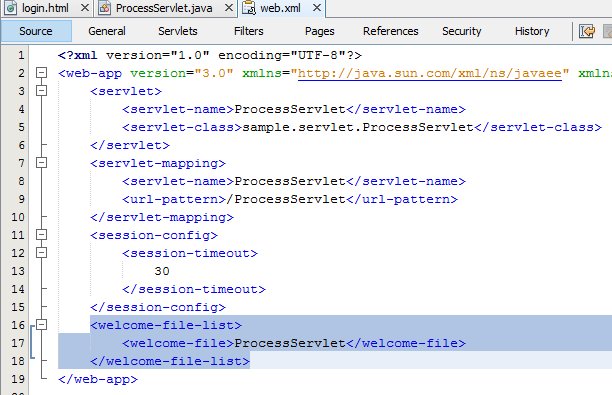The height and width of the screenshot is (395, 612).
Task: Click the closing welcome-file-list tag
Action: pyautogui.click(x=170, y=361)
